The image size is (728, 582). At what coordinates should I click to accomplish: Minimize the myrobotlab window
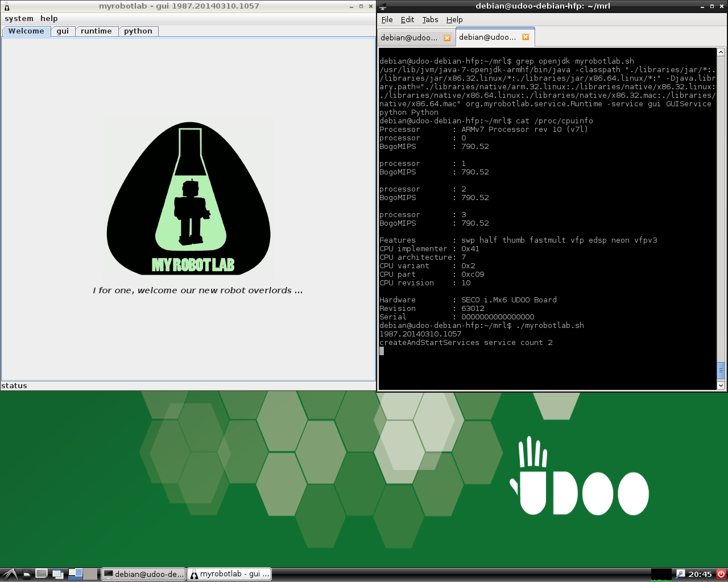tap(351, 6)
